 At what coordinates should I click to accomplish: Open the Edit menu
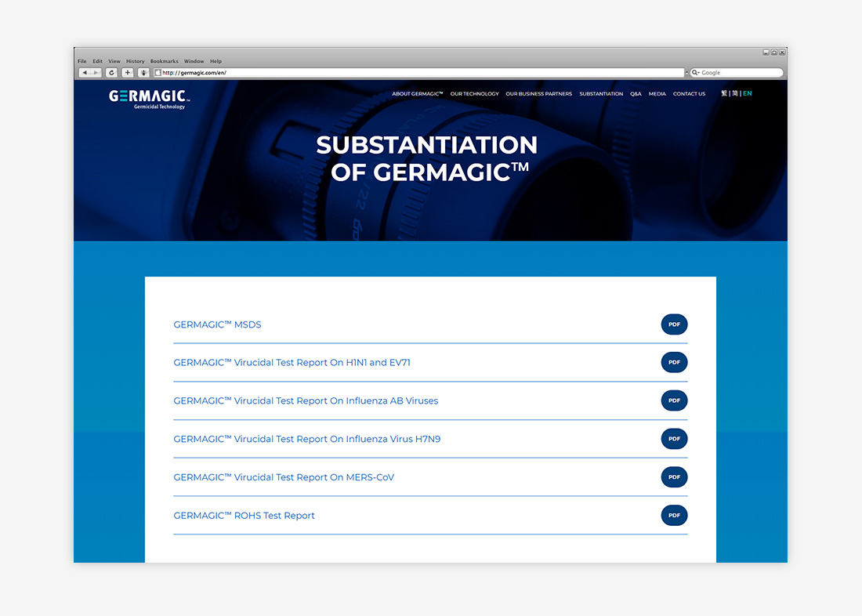(98, 61)
